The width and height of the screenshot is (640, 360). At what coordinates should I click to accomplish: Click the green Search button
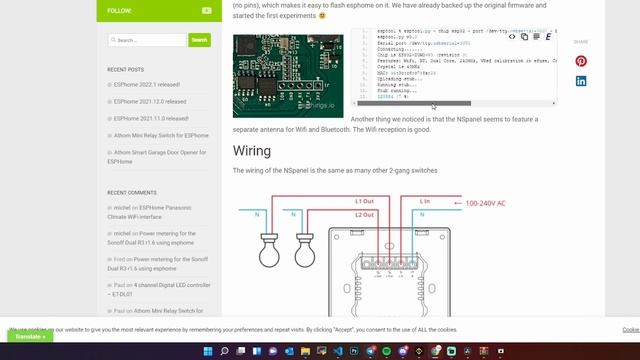point(200,40)
